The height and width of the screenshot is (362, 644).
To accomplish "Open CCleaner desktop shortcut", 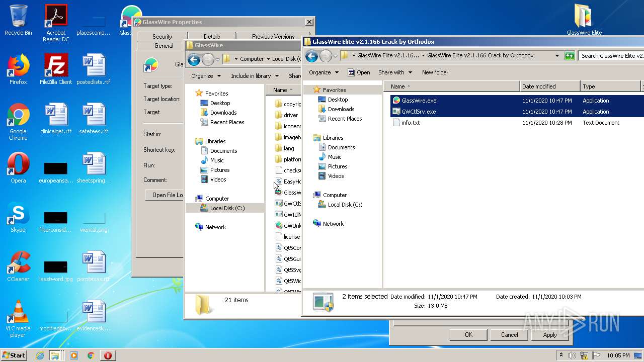I will 18,266.
